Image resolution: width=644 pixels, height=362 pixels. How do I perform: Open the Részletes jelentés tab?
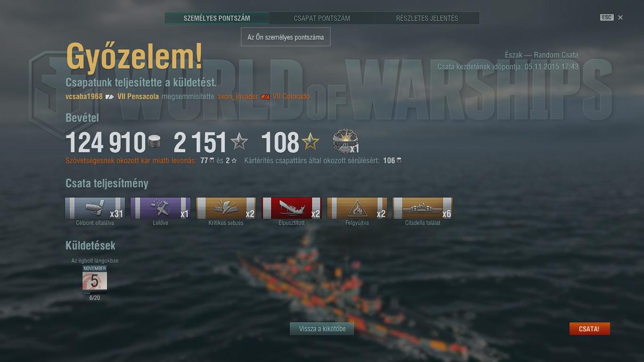[x=427, y=18]
